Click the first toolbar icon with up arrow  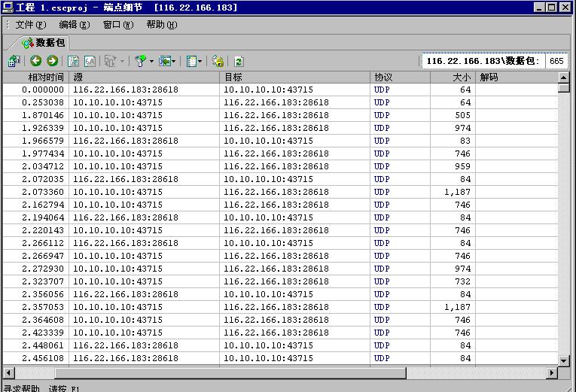(14, 61)
